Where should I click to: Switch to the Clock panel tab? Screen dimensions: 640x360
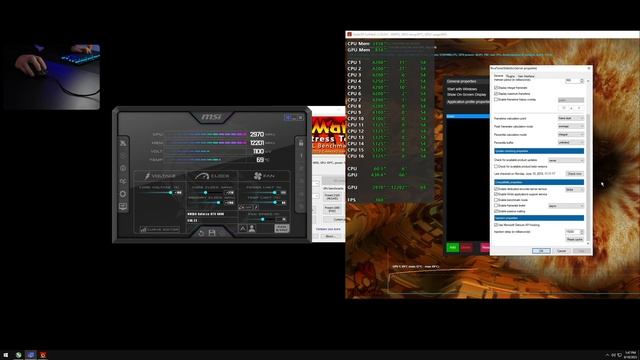[x=212, y=176]
